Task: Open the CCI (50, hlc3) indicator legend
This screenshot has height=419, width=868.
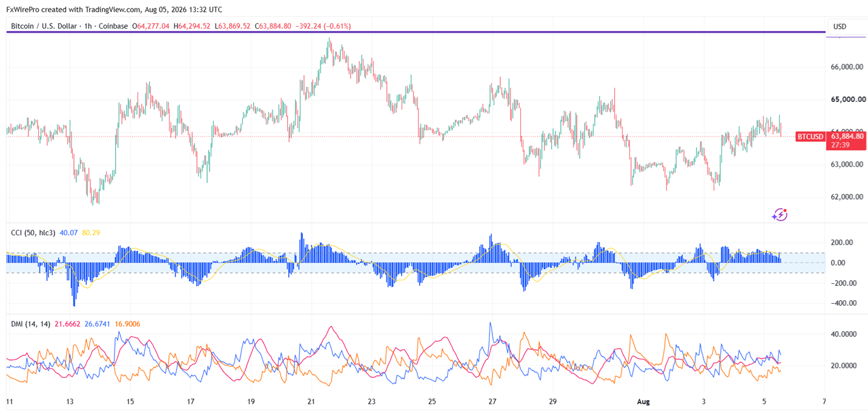Action: pos(33,233)
